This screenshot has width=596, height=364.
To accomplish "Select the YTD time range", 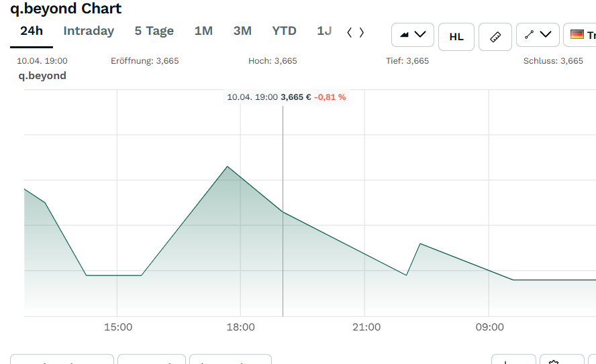I will (x=284, y=31).
